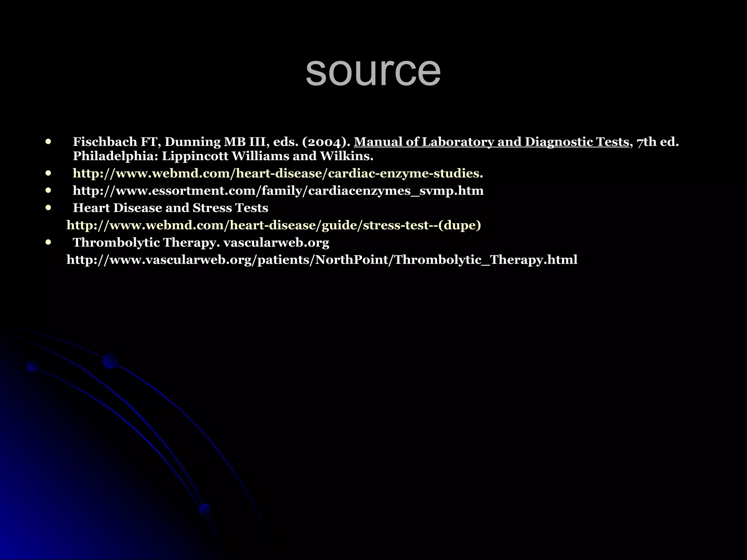Open the underlined Manual of Laboratory and Diagnostic Tests title

491,142
